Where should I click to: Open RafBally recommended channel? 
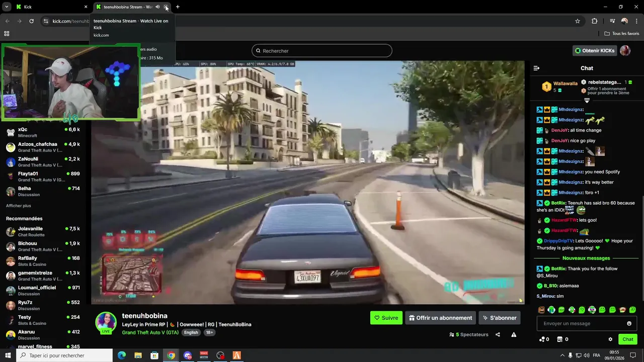click(43, 261)
